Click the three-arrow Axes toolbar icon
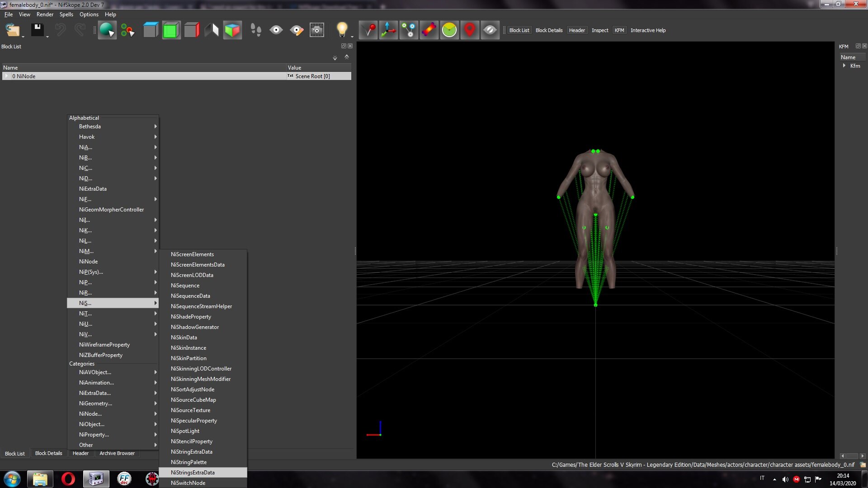 click(388, 30)
